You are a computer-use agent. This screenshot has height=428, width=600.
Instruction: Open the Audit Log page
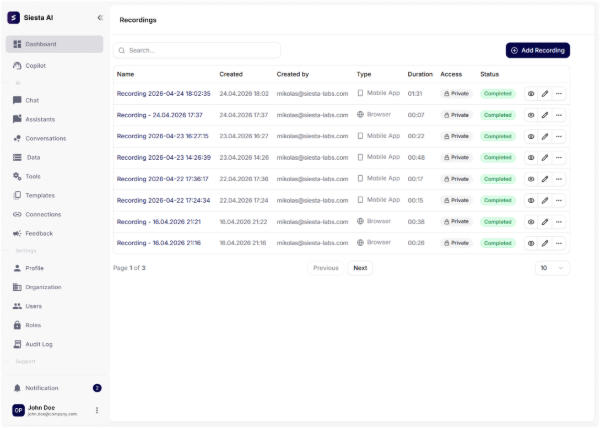click(x=39, y=344)
